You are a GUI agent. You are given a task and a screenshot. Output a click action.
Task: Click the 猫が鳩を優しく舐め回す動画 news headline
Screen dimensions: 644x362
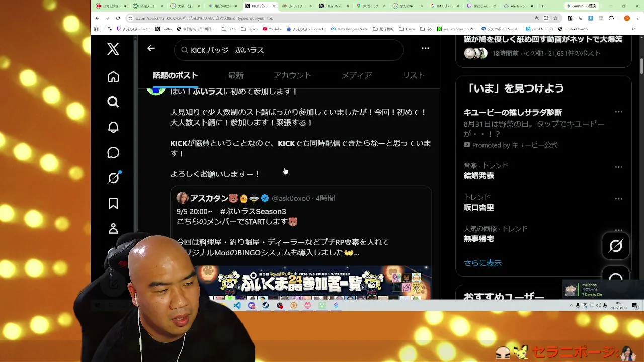(x=543, y=39)
